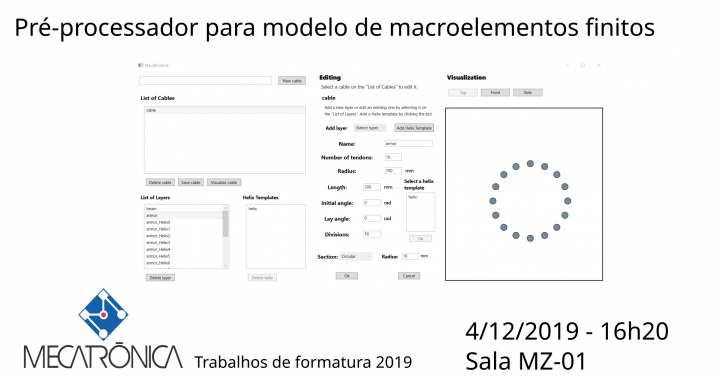Click the new cable name text box
This screenshot has width=720, height=380.
point(205,81)
